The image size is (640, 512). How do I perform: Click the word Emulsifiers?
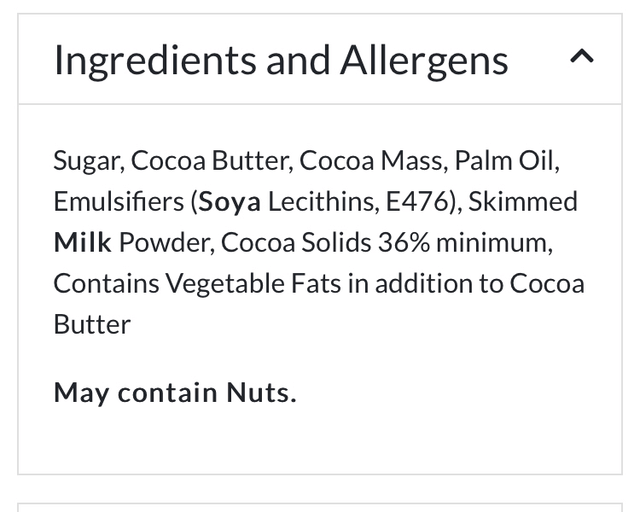click(x=118, y=201)
